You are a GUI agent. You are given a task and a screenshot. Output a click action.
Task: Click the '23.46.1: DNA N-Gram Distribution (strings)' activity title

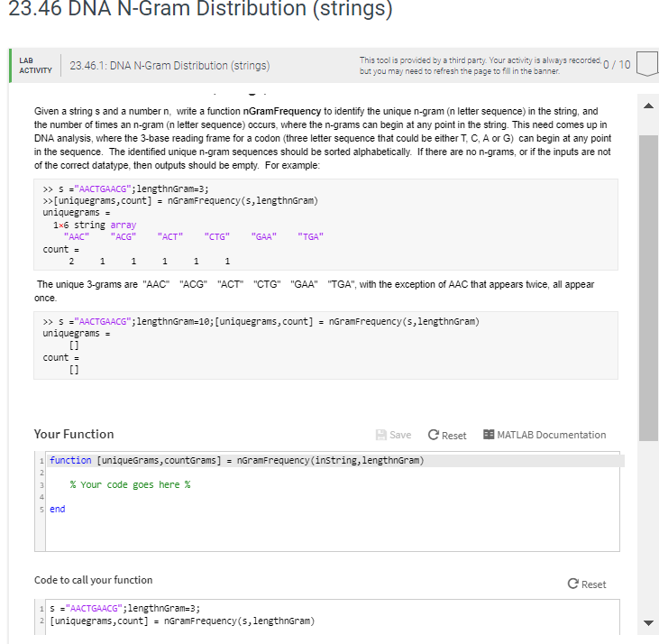pyautogui.click(x=169, y=66)
